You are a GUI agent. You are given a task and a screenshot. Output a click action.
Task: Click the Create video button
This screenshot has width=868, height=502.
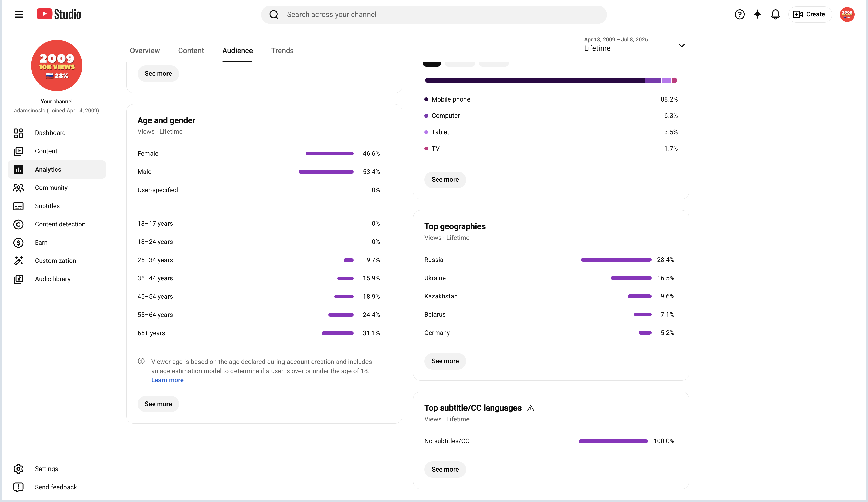[809, 14]
